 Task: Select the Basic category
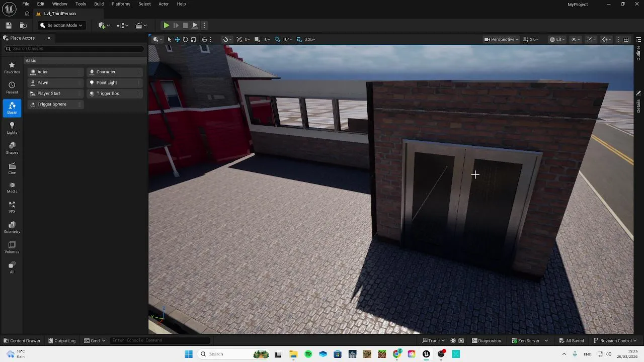(12, 108)
